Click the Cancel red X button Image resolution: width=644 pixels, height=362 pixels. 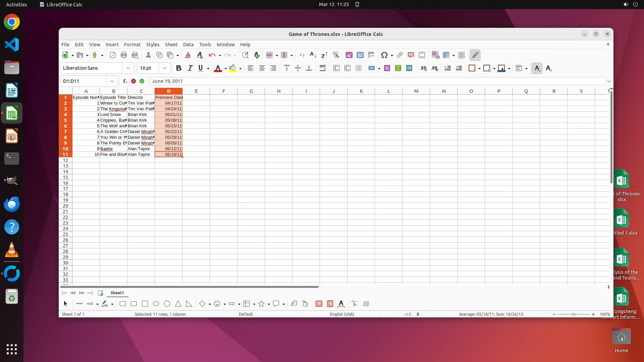[x=133, y=81]
